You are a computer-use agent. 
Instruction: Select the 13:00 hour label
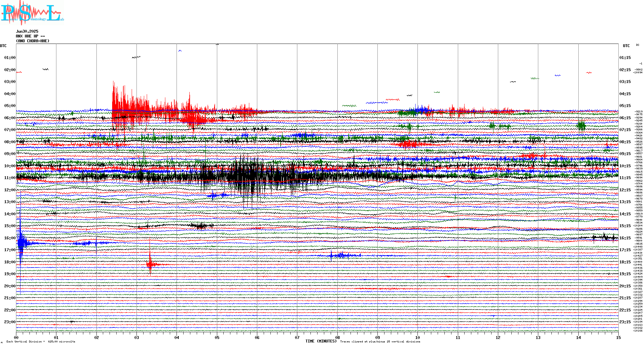pos(10,202)
